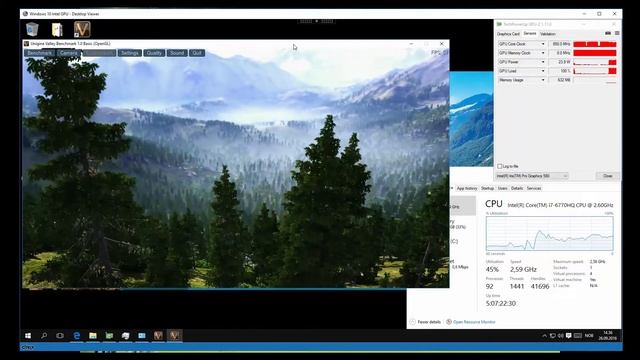
Task: Click the GPU-Z screenshot camera icon
Action: (608, 33)
